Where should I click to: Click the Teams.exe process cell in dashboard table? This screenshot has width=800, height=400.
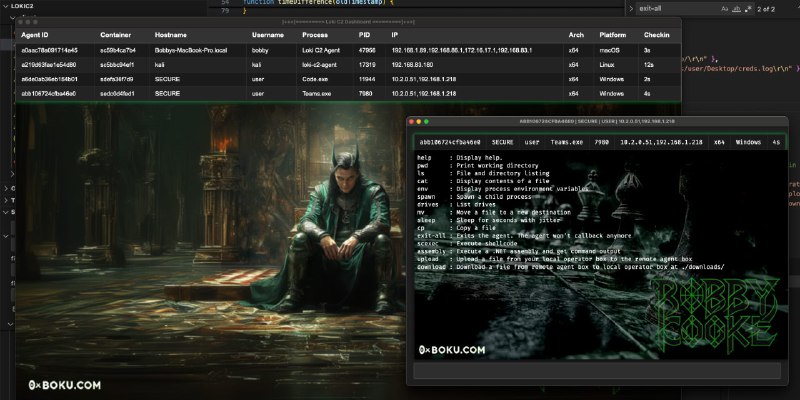(x=316, y=94)
